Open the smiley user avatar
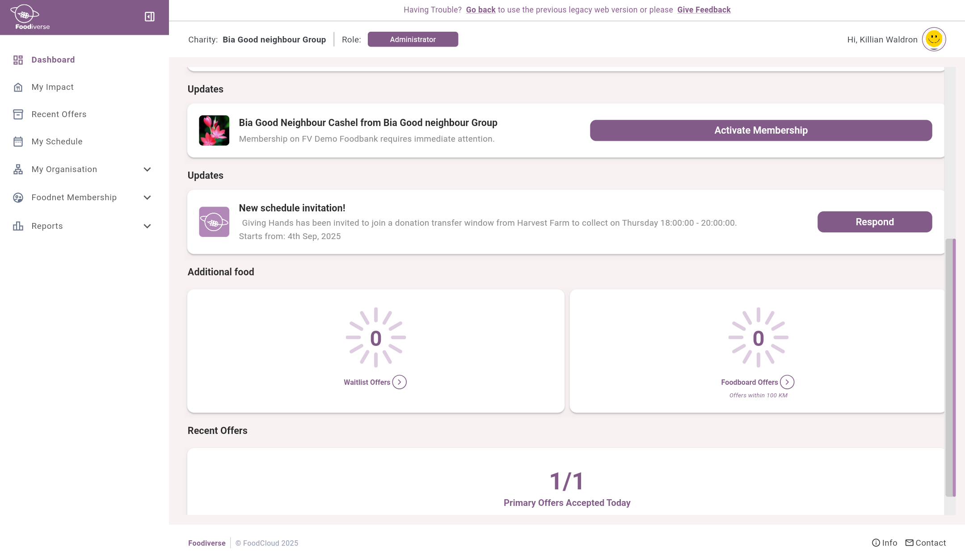 [x=934, y=39]
